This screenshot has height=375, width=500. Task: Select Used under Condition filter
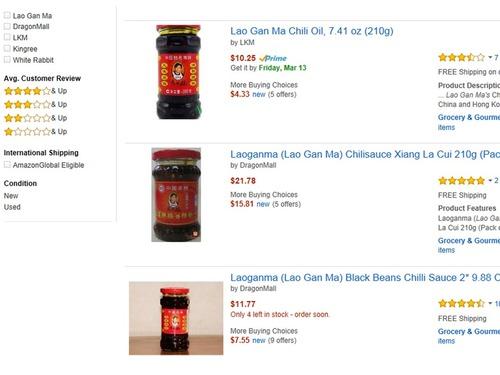[x=12, y=207]
